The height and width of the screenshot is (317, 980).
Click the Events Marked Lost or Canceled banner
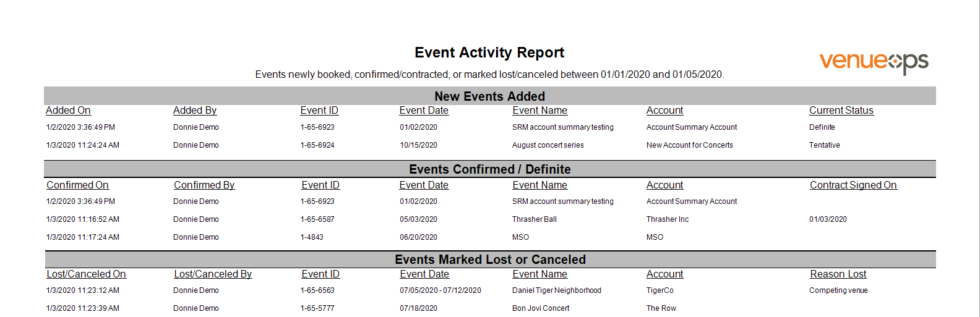click(490, 260)
